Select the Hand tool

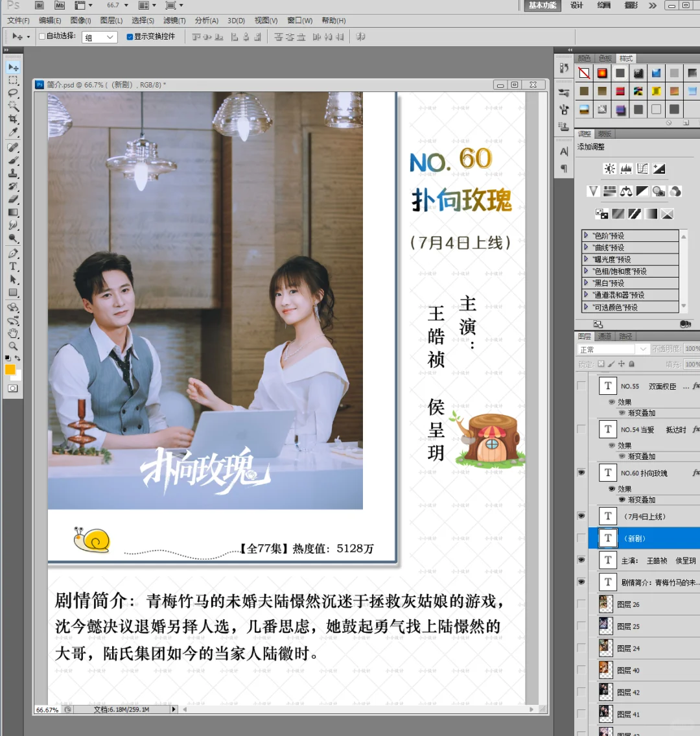(x=13, y=333)
